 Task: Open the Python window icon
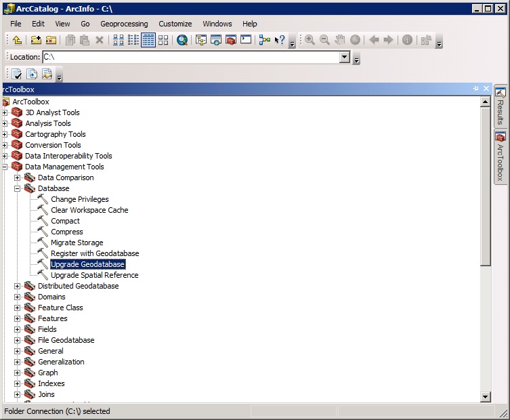[246, 40]
